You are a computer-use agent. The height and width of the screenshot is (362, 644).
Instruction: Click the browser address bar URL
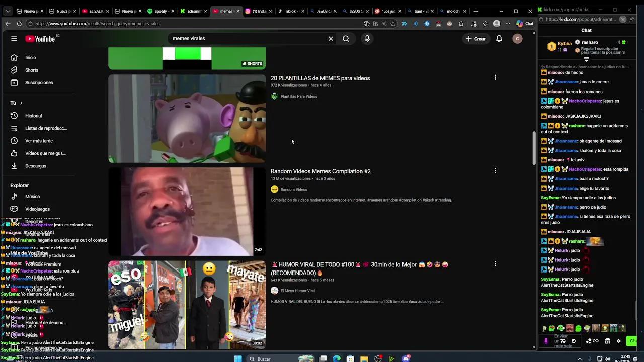point(98,24)
